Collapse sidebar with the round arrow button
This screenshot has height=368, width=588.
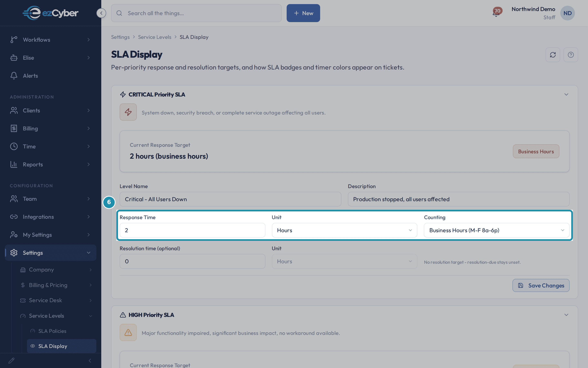coord(101,13)
